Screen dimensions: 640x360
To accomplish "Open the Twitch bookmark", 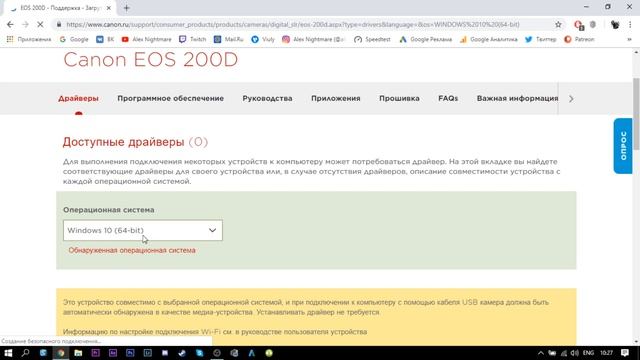I will tap(192, 39).
